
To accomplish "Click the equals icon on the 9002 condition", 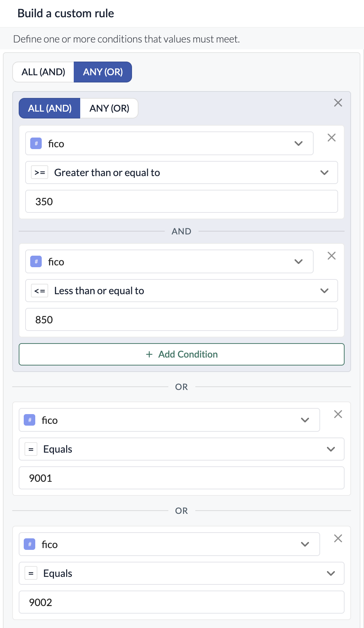I will 31,573.
